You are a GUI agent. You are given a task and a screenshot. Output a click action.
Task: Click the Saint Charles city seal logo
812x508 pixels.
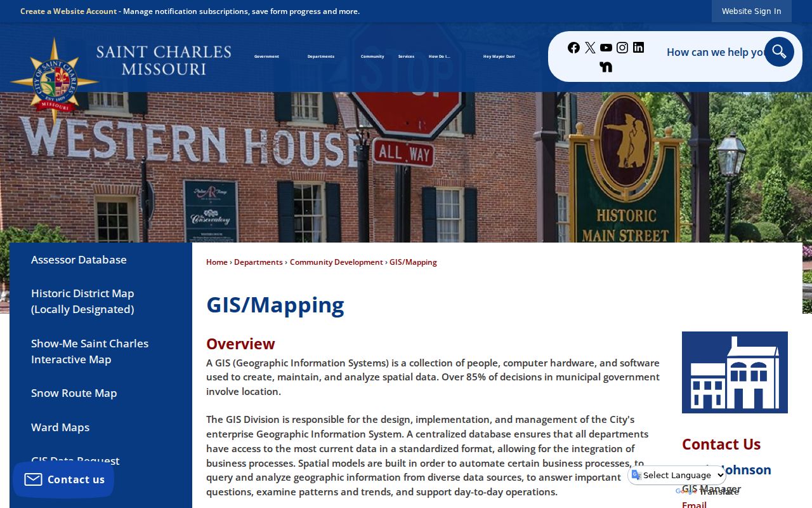point(55,81)
